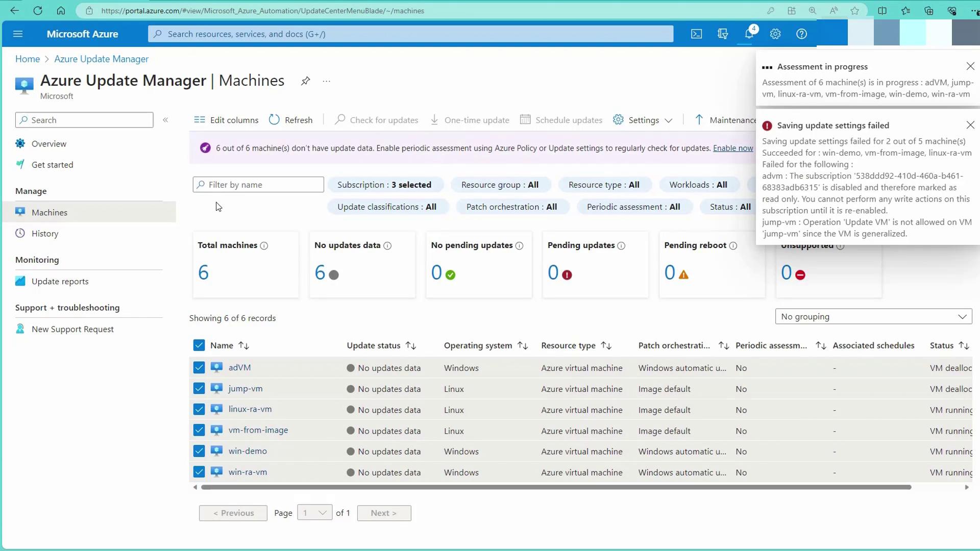980x551 pixels.
Task: Toggle the select-all checkbox in table header
Action: coord(199,345)
